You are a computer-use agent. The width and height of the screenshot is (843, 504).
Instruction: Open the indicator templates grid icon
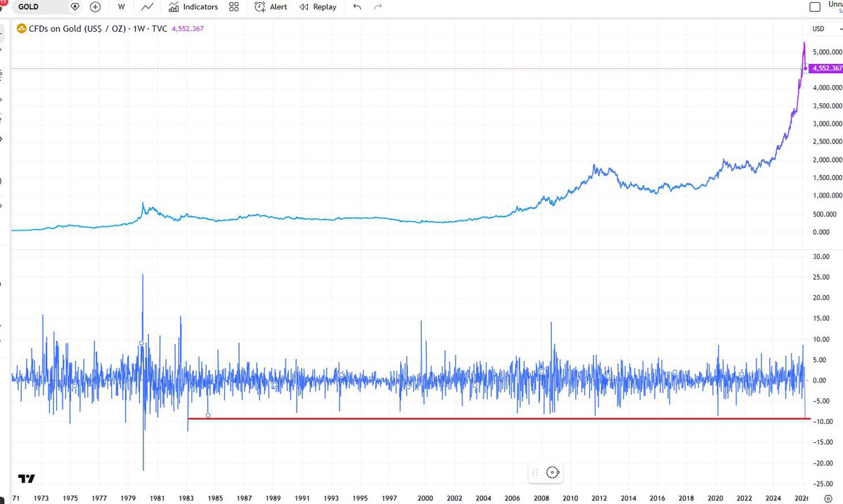tap(234, 7)
